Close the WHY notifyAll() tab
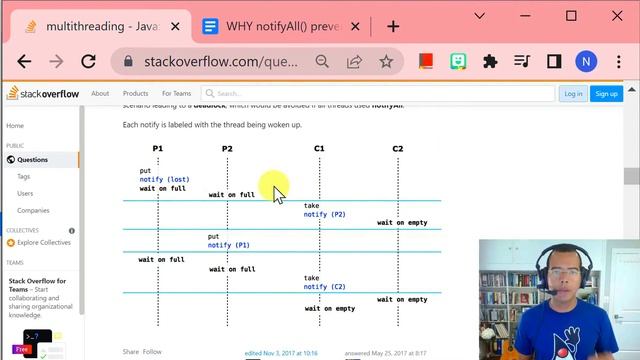 coord(355,27)
